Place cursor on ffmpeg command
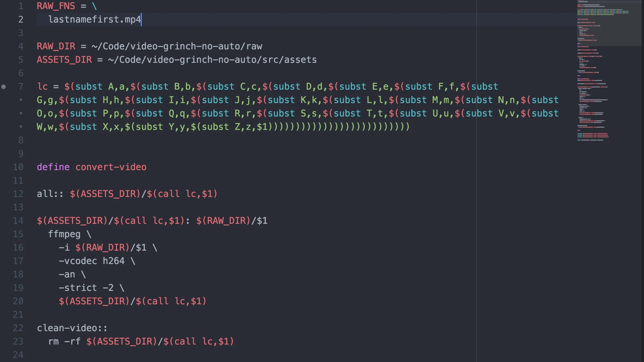644x362 pixels. coord(64,234)
